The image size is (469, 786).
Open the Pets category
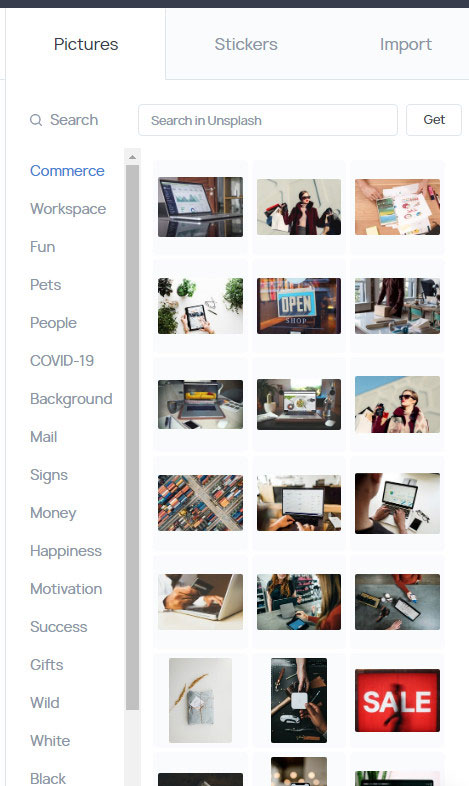[x=45, y=285]
